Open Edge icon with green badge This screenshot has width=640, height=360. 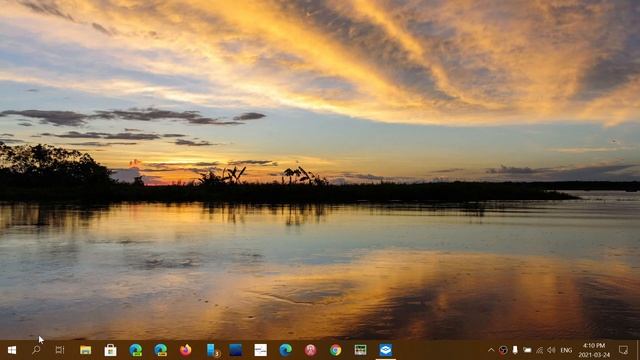point(136,350)
